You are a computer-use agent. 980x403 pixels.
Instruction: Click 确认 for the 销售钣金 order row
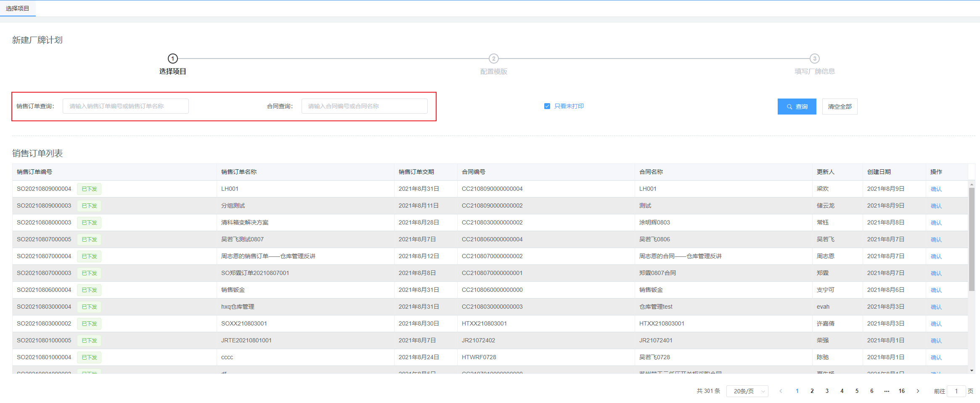(x=936, y=290)
